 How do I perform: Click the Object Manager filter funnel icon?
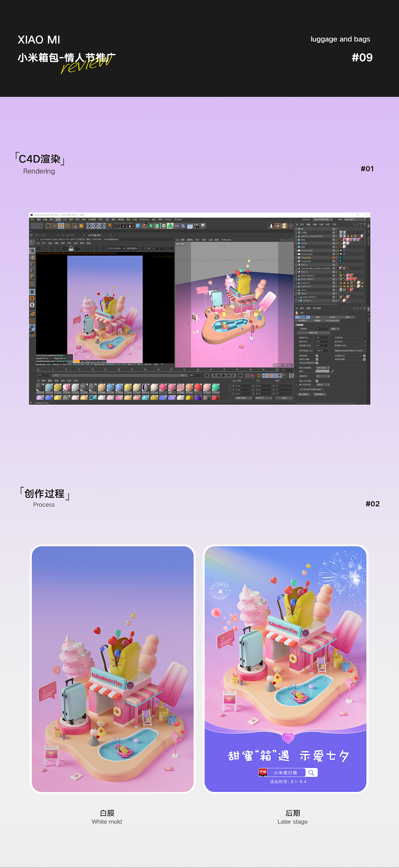coord(361,224)
